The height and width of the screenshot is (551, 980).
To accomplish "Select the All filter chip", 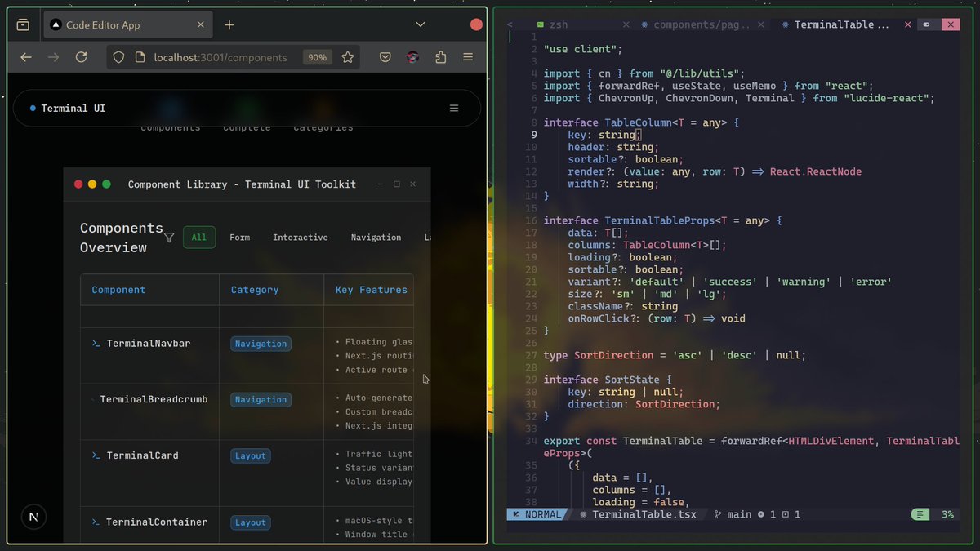I will pos(199,238).
